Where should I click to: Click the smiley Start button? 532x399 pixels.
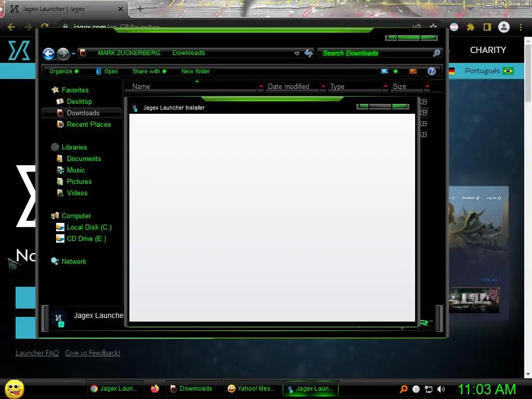14,389
